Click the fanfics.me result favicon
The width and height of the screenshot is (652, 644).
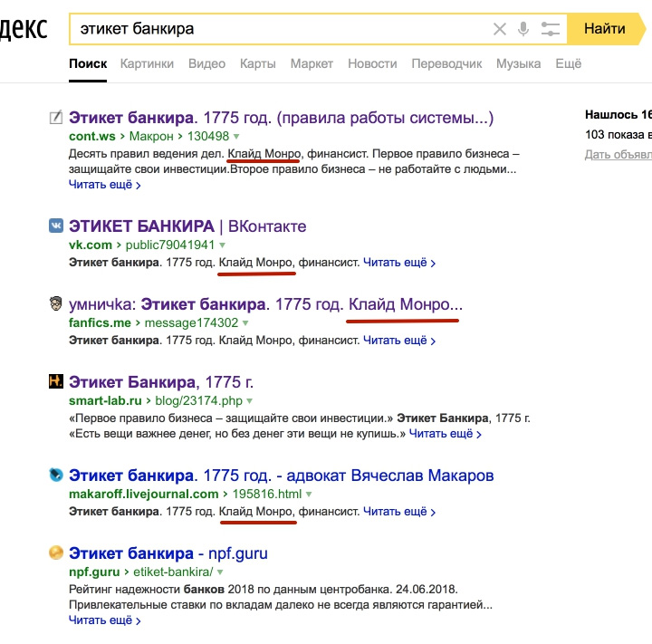point(56,303)
